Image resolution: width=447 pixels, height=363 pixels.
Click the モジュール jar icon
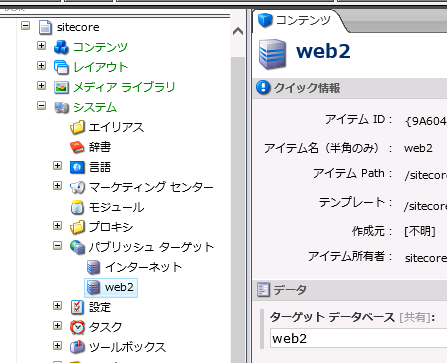click(77, 207)
